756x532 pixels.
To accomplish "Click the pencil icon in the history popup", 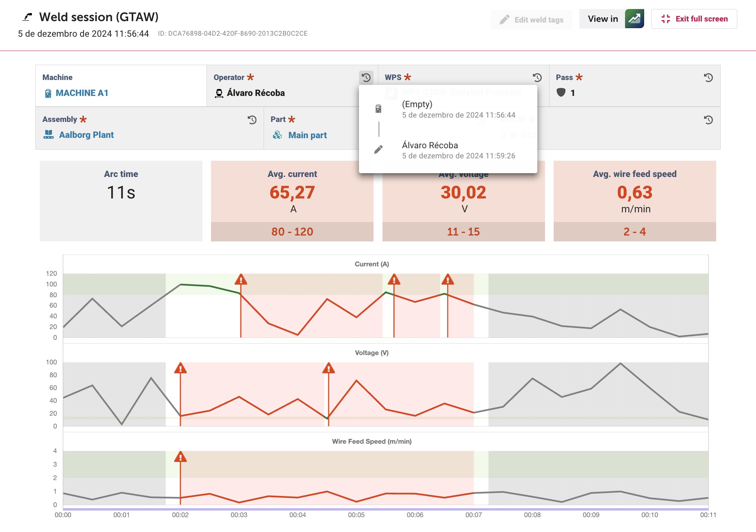I will [x=378, y=149].
